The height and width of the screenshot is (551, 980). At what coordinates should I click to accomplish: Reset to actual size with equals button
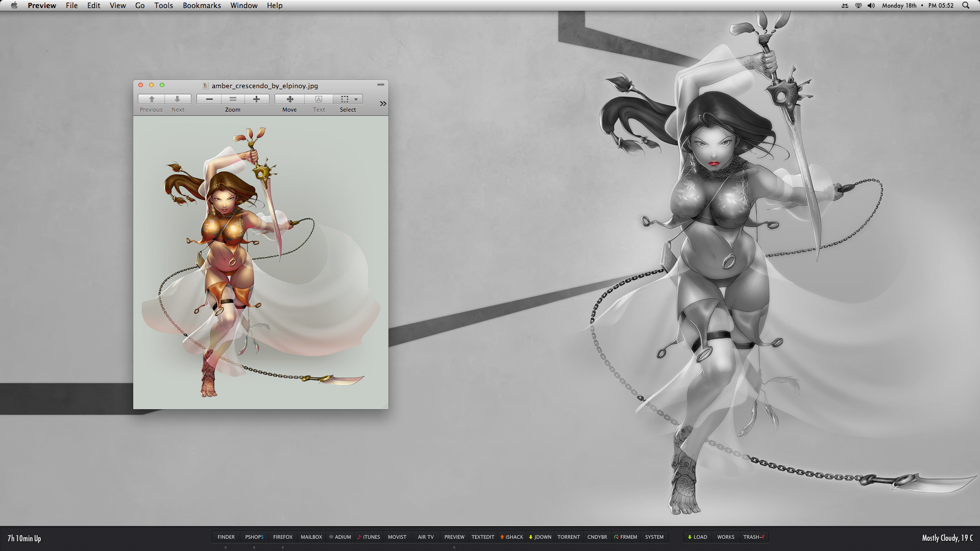pyautogui.click(x=233, y=99)
